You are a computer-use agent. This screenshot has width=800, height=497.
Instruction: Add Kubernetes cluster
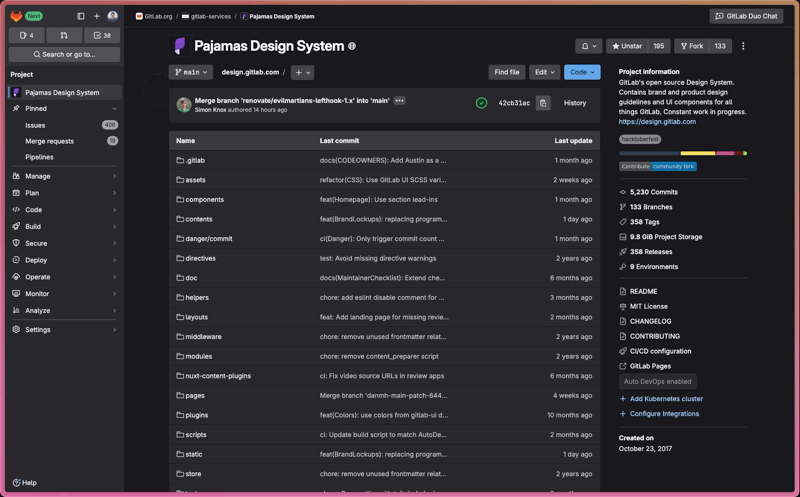pyautogui.click(x=661, y=399)
